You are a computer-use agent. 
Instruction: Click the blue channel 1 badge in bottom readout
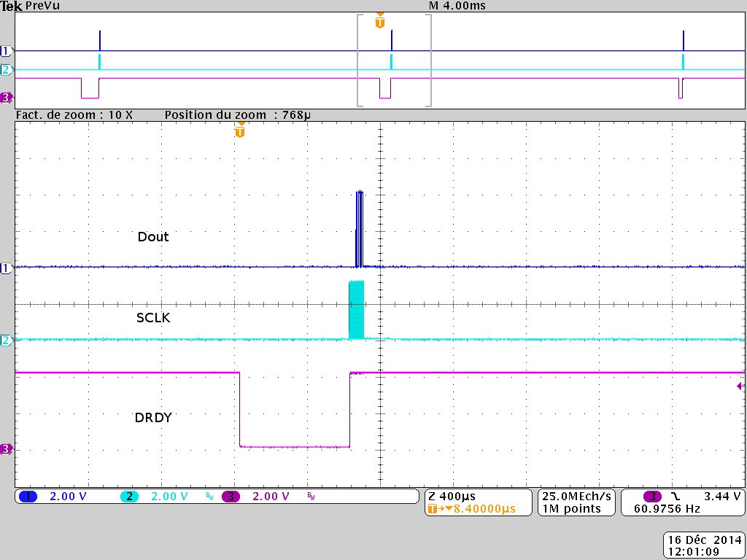[28, 497]
